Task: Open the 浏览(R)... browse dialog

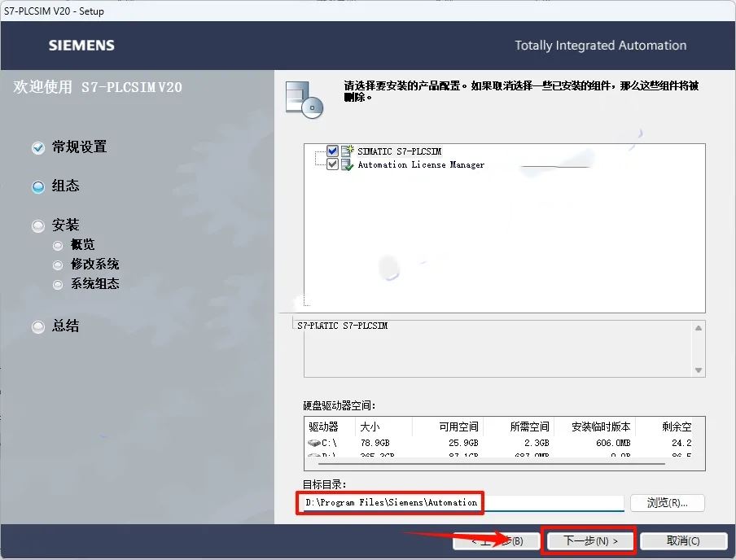Action: 667,503
